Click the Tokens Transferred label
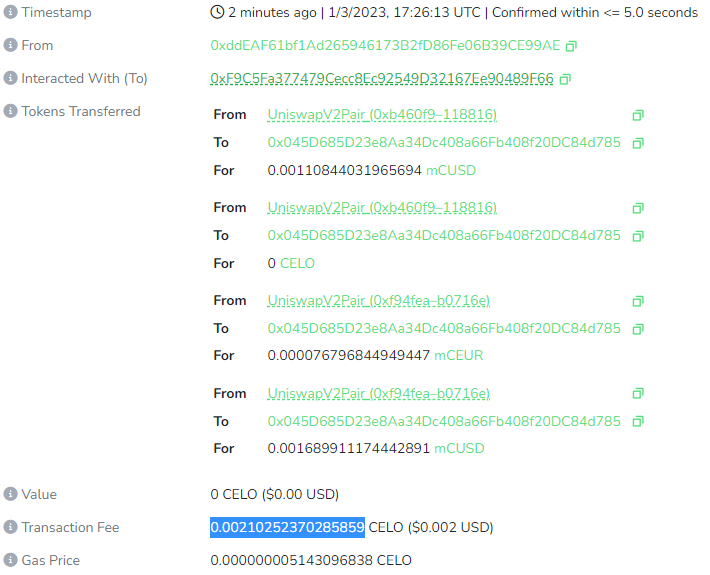This screenshot has height=575, width=710. click(x=81, y=111)
